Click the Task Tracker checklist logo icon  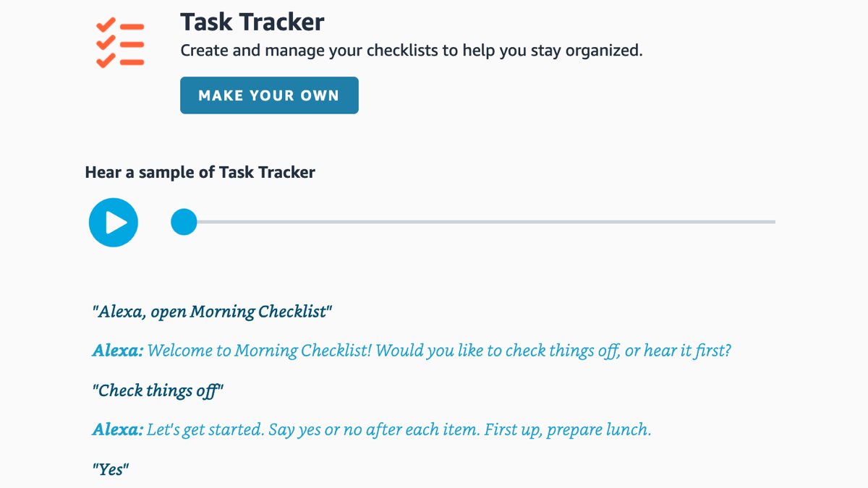coord(119,42)
